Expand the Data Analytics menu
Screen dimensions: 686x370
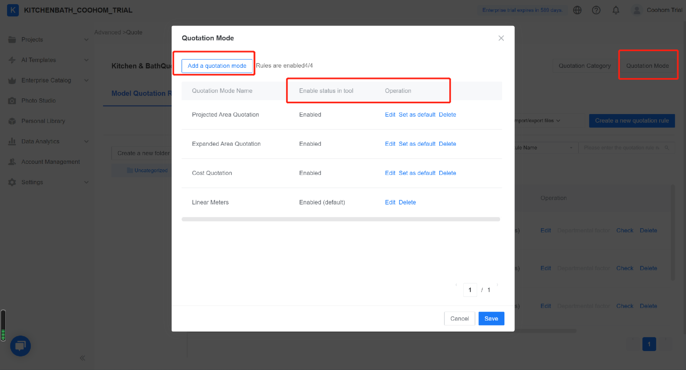tap(86, 141)
